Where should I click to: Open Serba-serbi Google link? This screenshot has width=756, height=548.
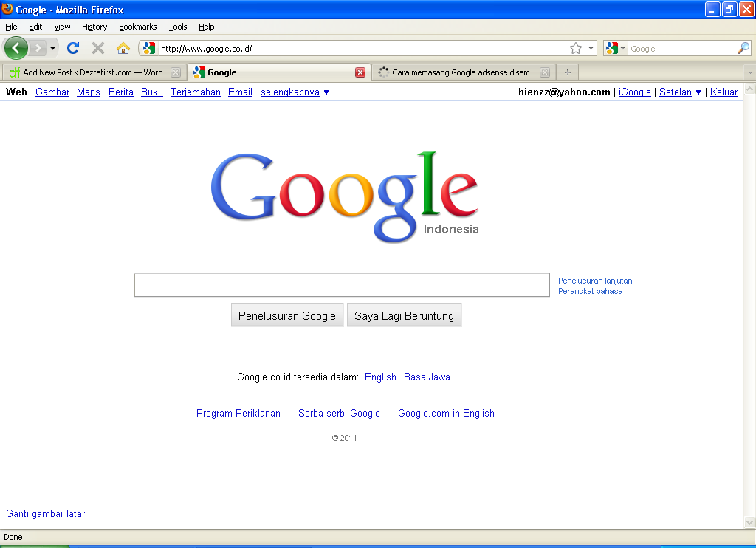tap(339, 413)
